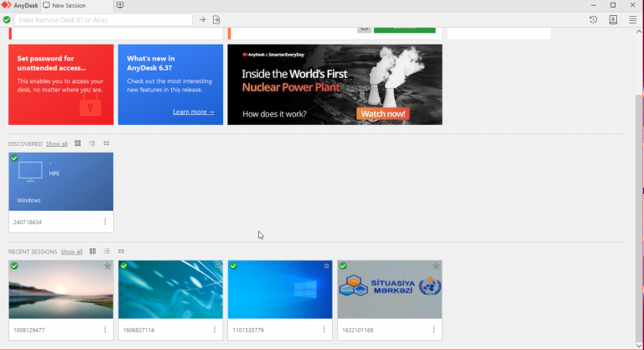
Task: Click the DISCOVERED section heading
Action: click(x=25, y=144)
